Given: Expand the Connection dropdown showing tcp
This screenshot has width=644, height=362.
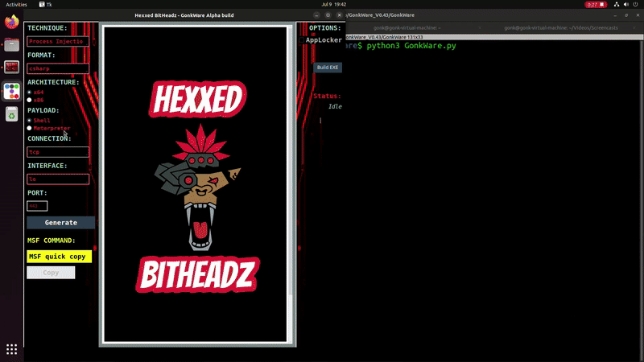Looking at the screenshot, I should tap(58, 151).
